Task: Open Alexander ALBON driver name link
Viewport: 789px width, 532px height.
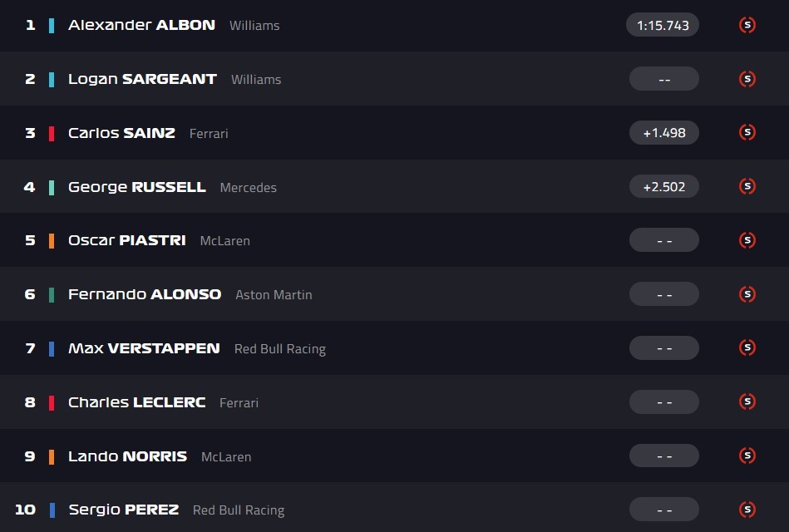Action: tap(141, 25)
